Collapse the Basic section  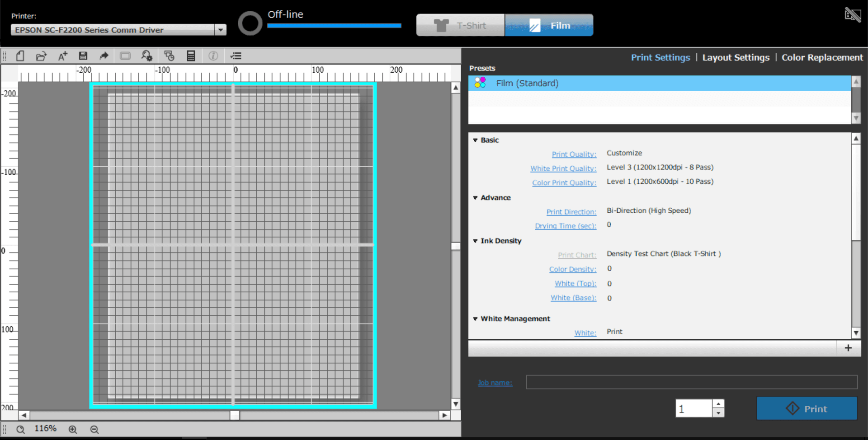(475, 140)
